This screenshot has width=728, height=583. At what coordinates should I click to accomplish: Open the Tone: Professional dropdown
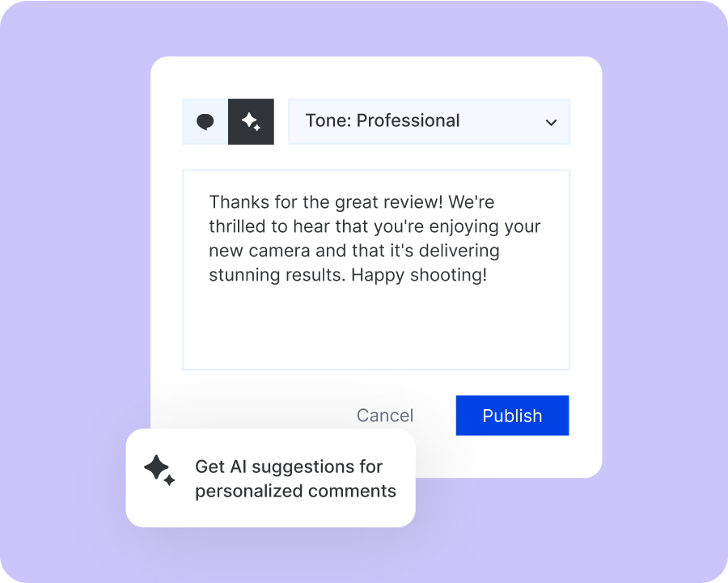point(429,122)
